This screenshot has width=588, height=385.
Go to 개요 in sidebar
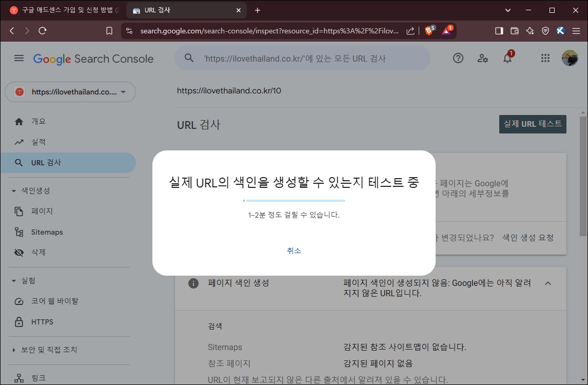tap(68, 122)
